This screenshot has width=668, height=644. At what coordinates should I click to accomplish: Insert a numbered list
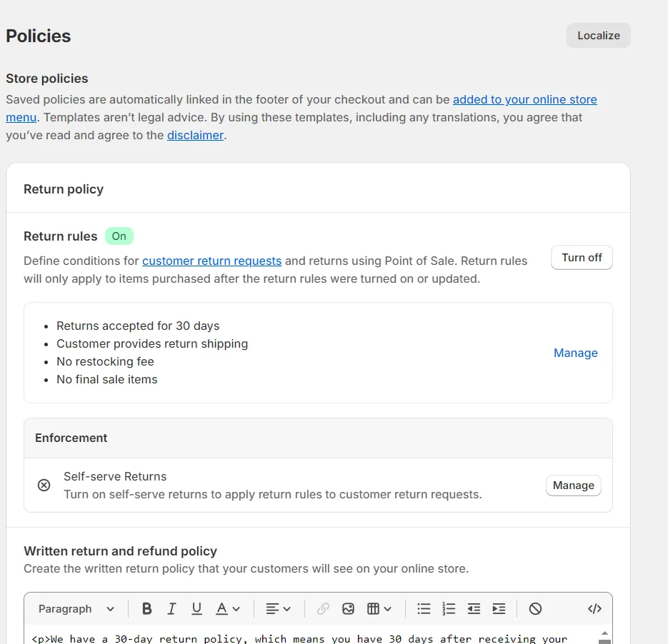click(x=449, y=609)
